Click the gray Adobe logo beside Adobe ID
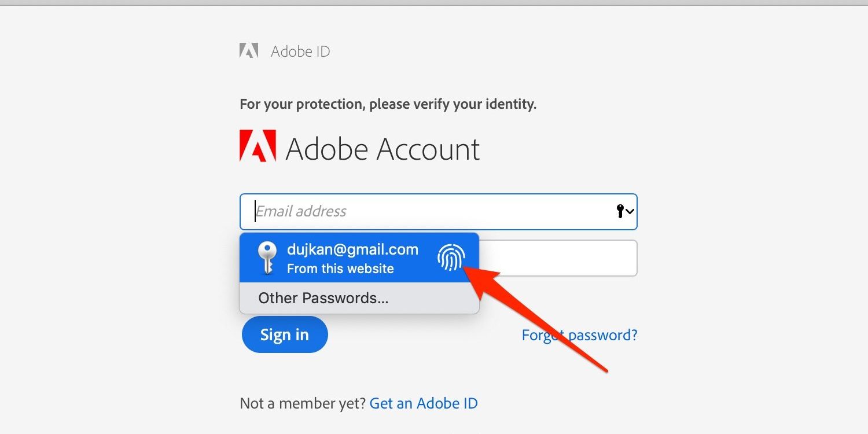Image resolution: width=868 pixels, height=434 pixels. (249, 51)
